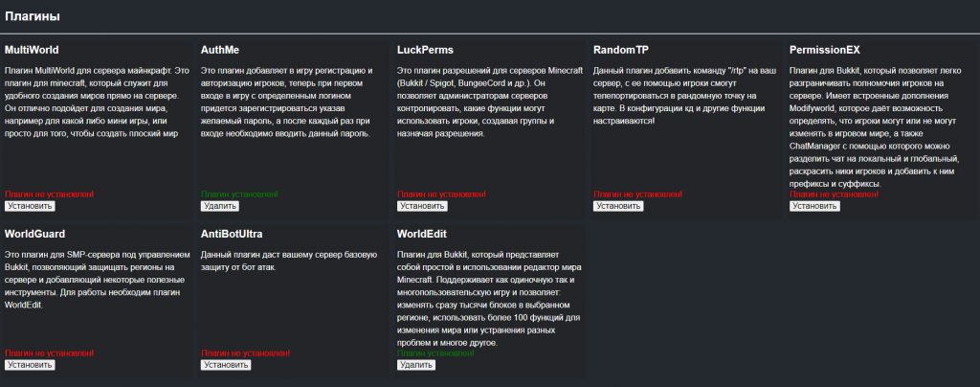Install the LuckPerms plugin
This screenshot has height=387, width=980.
point(422,206)
